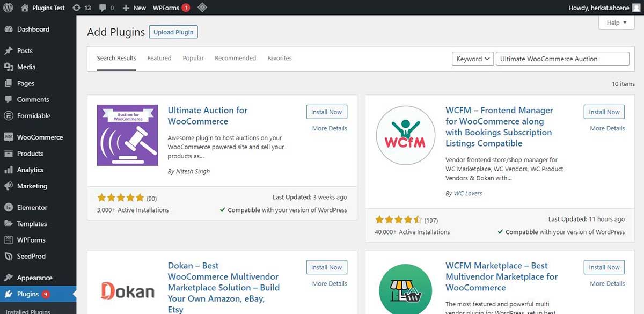View More Details for Ultimate Auction
644x314 pixels.
pos(330,128)
